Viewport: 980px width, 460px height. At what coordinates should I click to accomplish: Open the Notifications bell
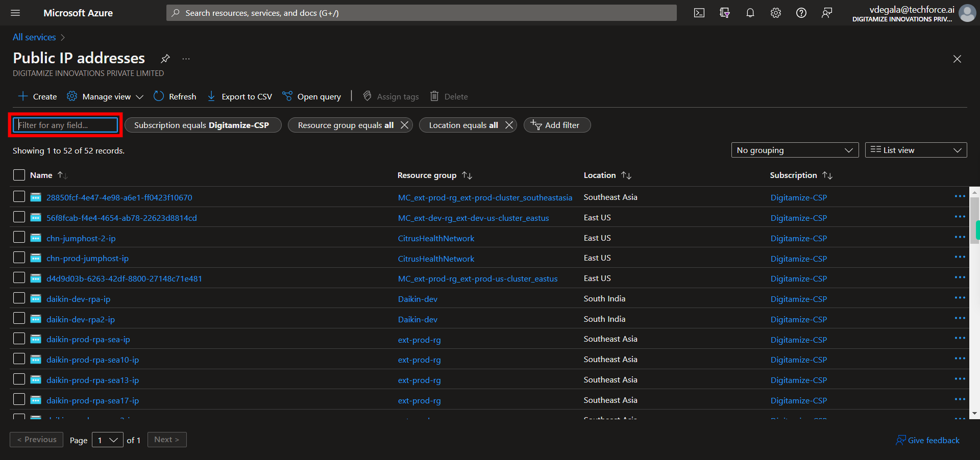tap(750, 13)
